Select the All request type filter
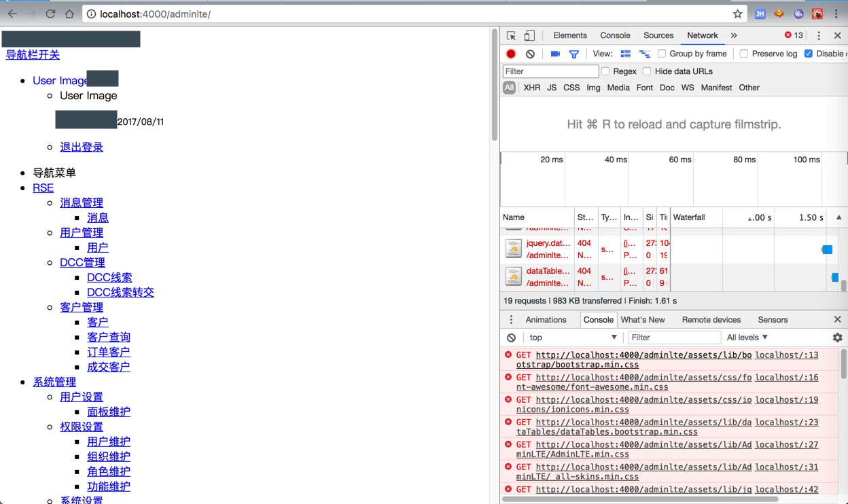 tap(509, 88)
